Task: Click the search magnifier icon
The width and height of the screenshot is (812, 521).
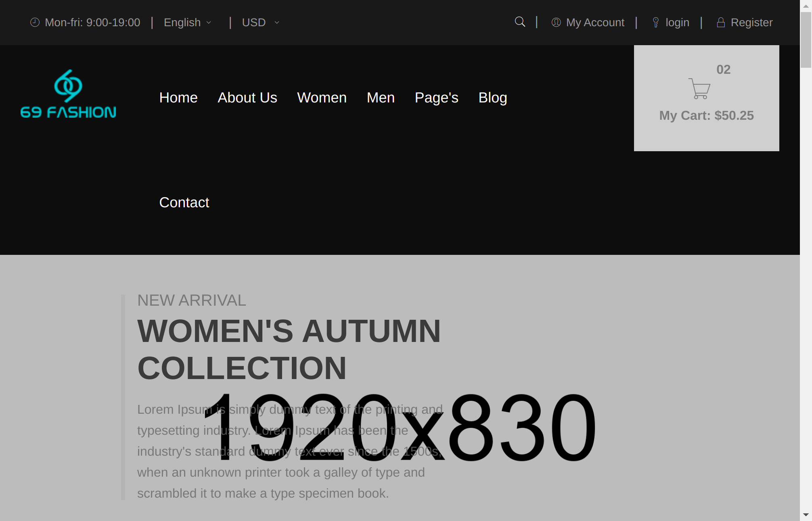Action: pyautogui.click(x=520, y=22)
